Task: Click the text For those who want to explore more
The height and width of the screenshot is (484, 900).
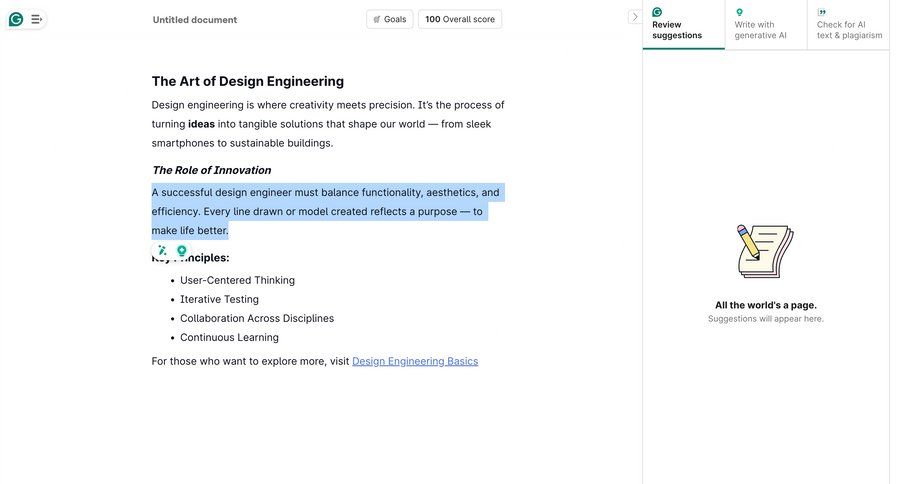Action: (239, 361)
